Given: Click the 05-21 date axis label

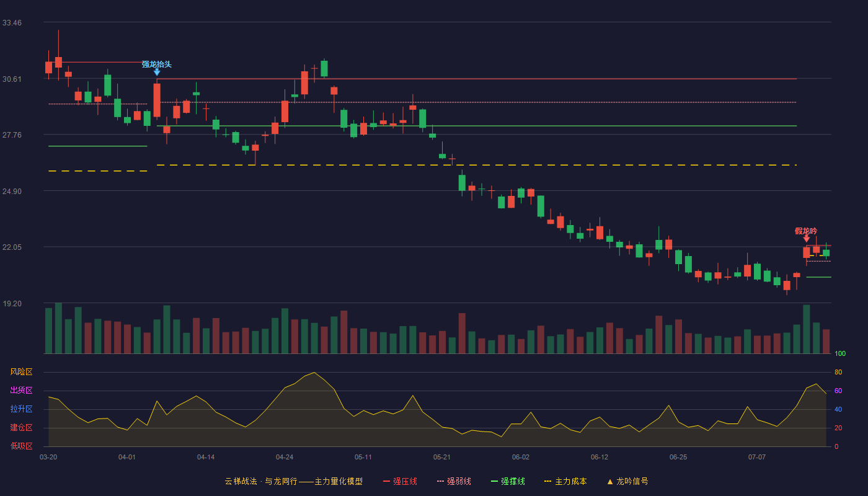Looking at the screenshot, I should coord(442,457).
